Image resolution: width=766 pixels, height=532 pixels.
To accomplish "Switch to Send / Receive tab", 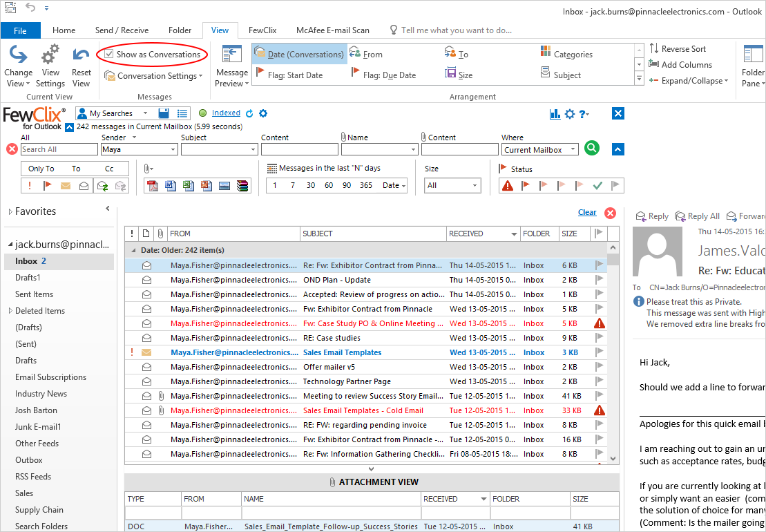I will pos(122,30).
